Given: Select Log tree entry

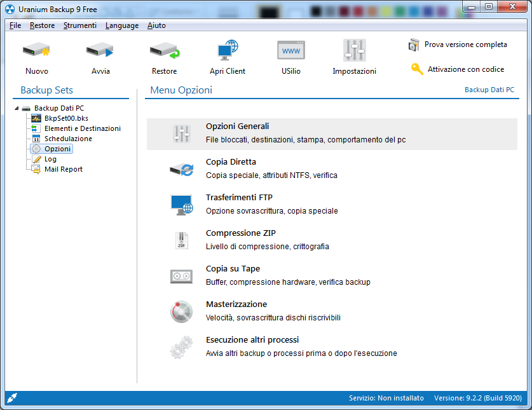Looking at the screenshot, I should pyautogui.click(x=50, y=159).
